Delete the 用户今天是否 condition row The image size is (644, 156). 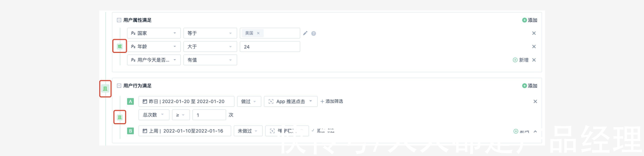[534, 60]
